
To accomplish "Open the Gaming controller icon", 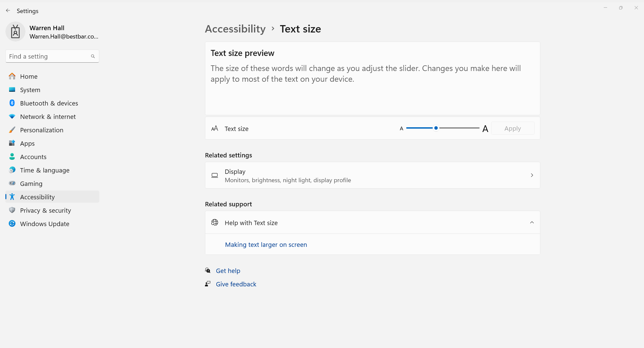I will 12,183.
